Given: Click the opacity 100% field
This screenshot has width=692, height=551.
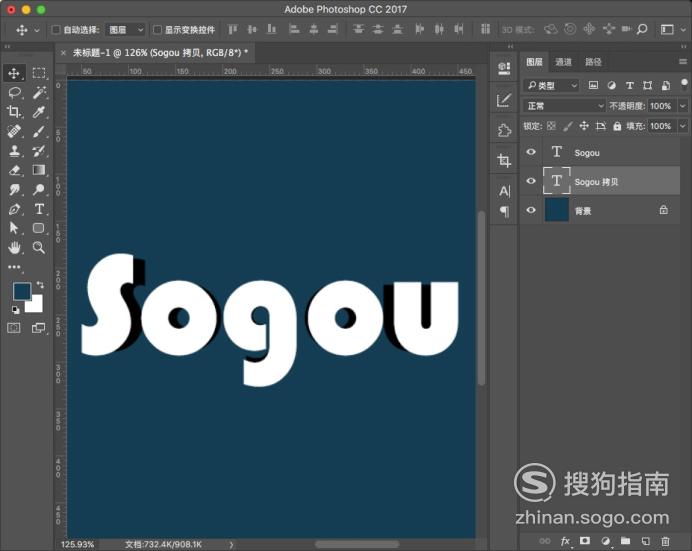Looking at the screenshot, I should tap(661, 106).
